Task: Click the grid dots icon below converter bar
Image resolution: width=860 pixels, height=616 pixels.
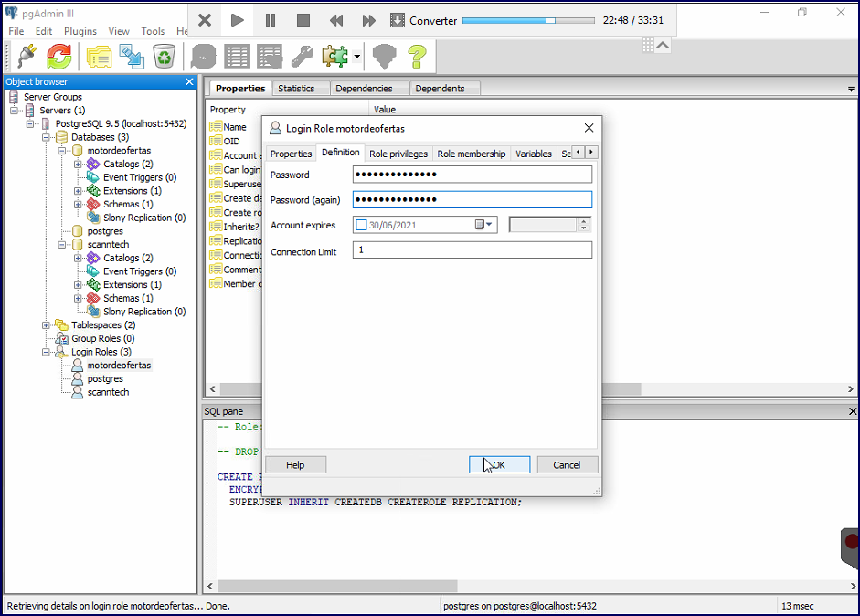Action: (x=648, y=45)
